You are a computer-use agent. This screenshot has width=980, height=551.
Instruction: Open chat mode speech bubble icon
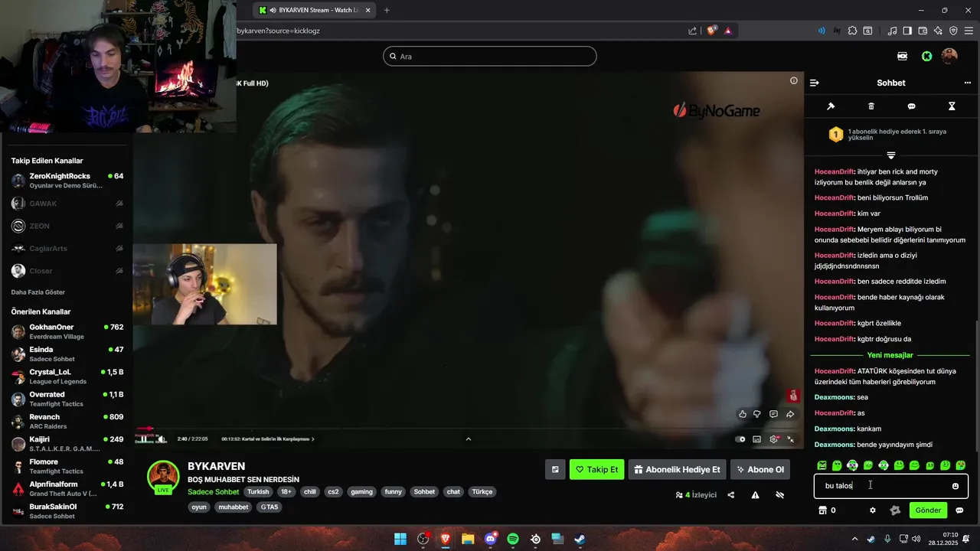pyautogui.click(x=911, y=106)
